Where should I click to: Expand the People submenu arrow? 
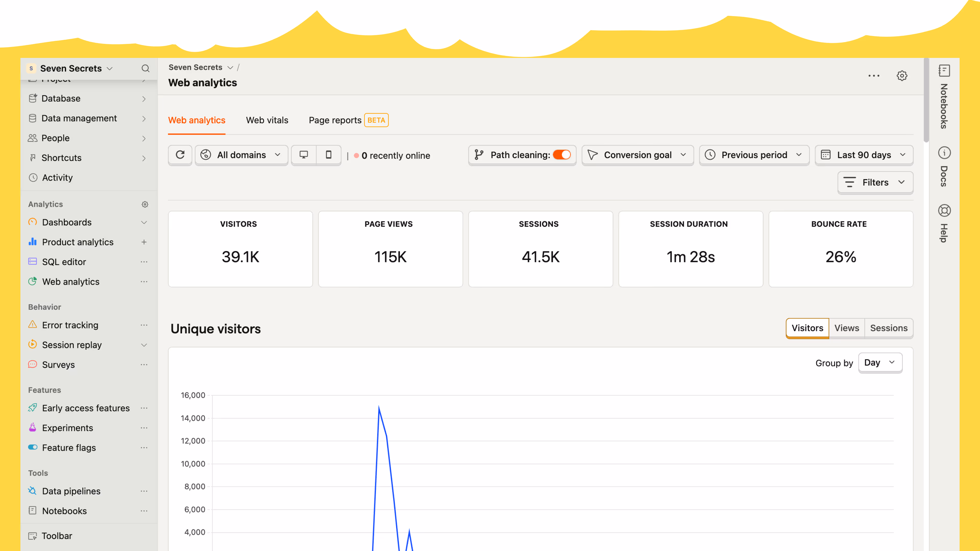coord(144,139)
